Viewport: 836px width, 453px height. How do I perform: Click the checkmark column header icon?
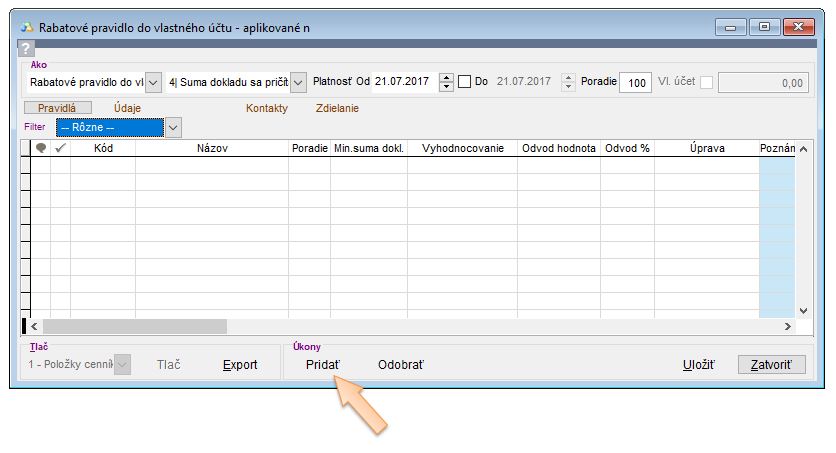pos(60,148)
